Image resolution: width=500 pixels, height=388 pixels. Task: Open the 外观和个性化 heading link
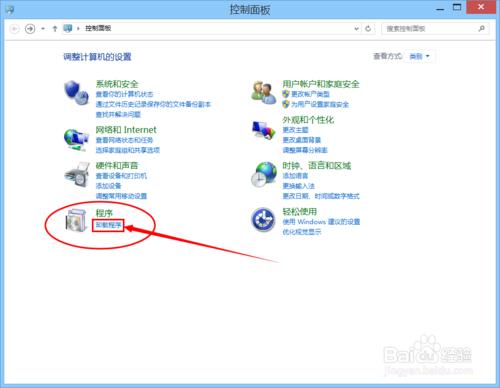[x=308, y=120]
